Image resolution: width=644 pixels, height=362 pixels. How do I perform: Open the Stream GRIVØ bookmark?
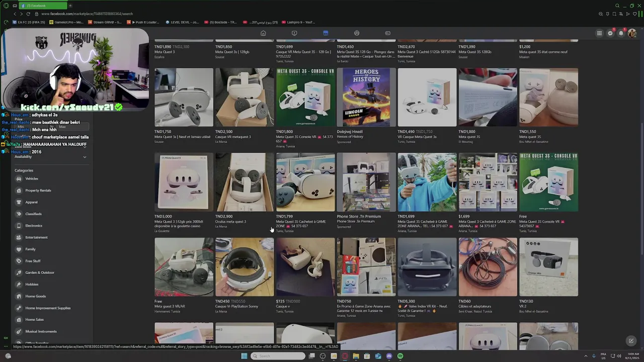point(105,22)
